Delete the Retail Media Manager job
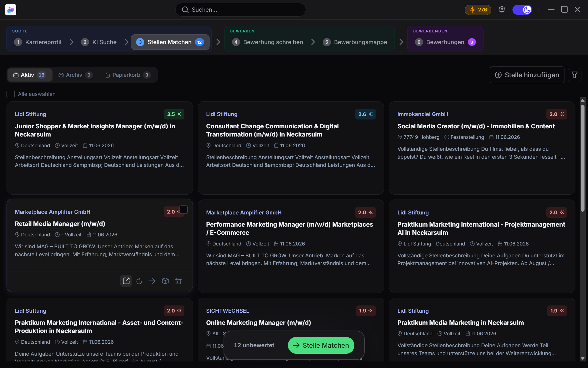Image resolution: width=588 pixels, height=368 pixels. [x=179, y=281]
